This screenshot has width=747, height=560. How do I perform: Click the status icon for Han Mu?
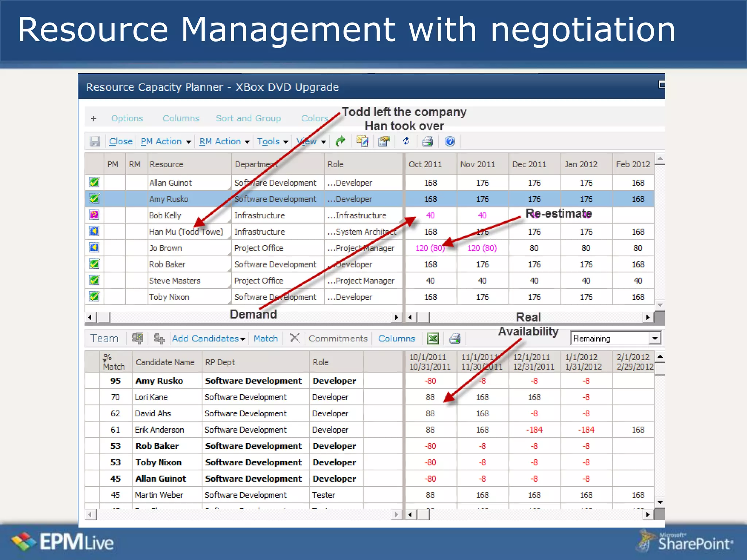[x=94, y=231]
